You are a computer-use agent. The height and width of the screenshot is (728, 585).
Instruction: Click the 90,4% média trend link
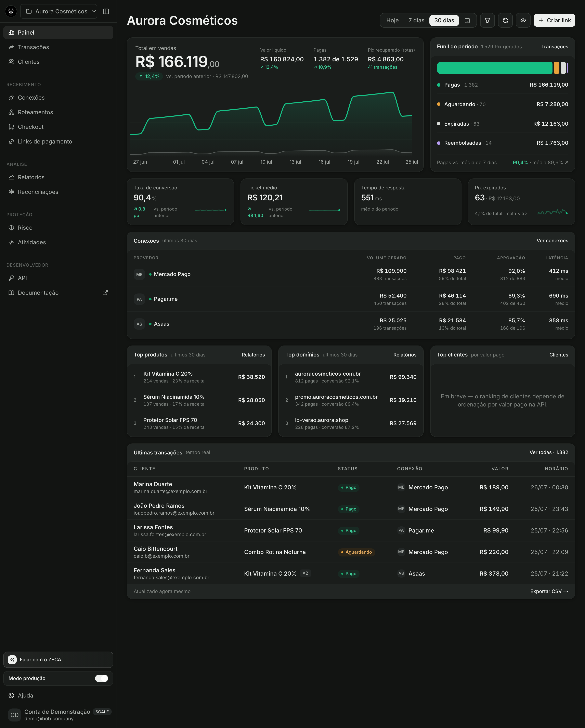(x=541, y=162)
